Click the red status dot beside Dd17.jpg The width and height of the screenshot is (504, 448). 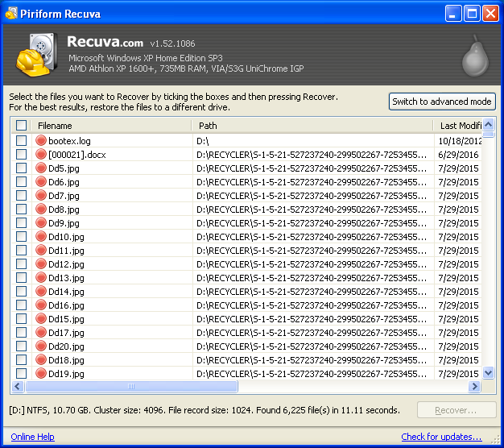coord(41,332)
